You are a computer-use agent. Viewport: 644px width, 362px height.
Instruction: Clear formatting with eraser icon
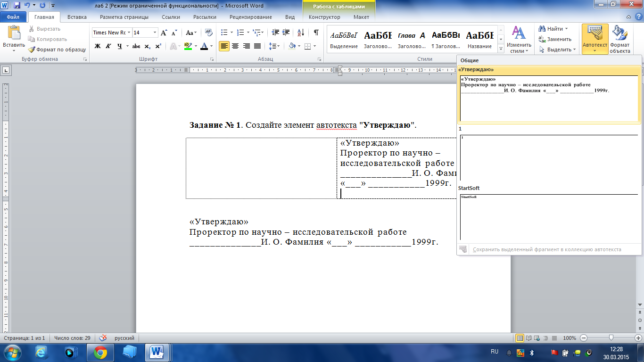click(209, 33)
